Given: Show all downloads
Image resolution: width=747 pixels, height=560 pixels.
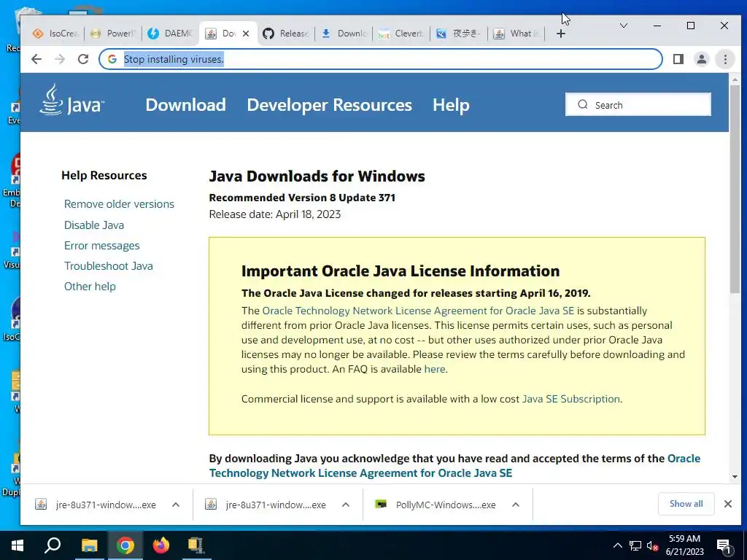Looking at the screenshot, I should tap(686, 504).
